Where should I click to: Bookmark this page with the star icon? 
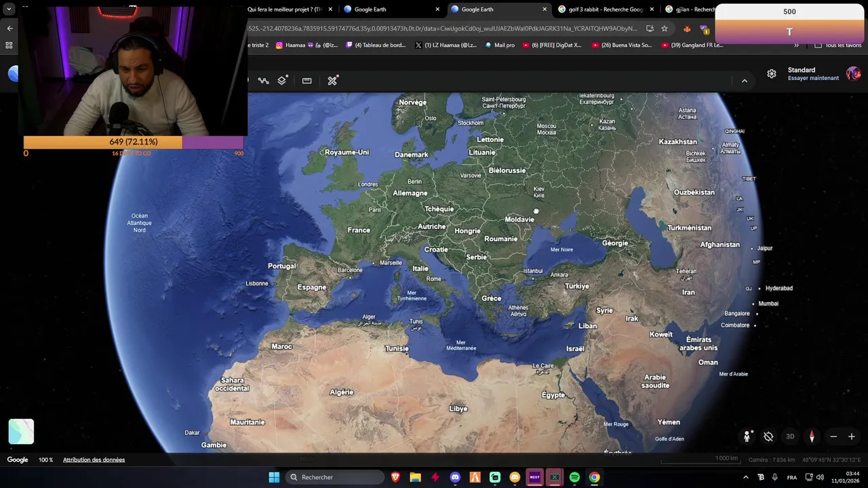[665, 28]
